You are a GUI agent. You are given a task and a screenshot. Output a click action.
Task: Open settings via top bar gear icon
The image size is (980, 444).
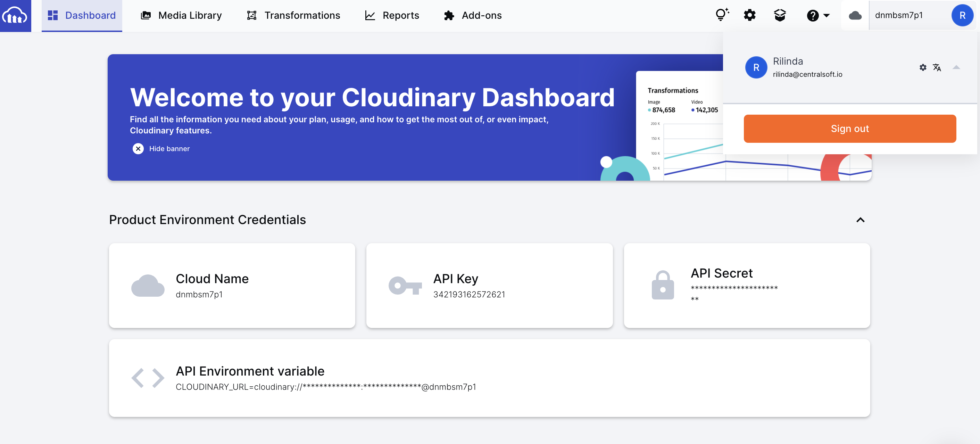tap(749, 15)
